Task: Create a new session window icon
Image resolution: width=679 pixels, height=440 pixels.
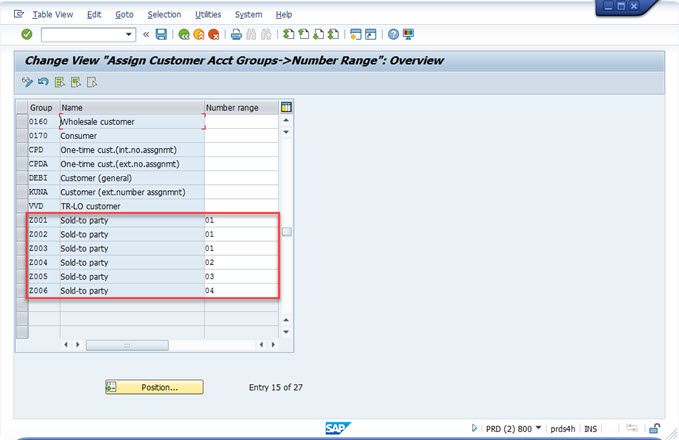Action: pos(356,34)
